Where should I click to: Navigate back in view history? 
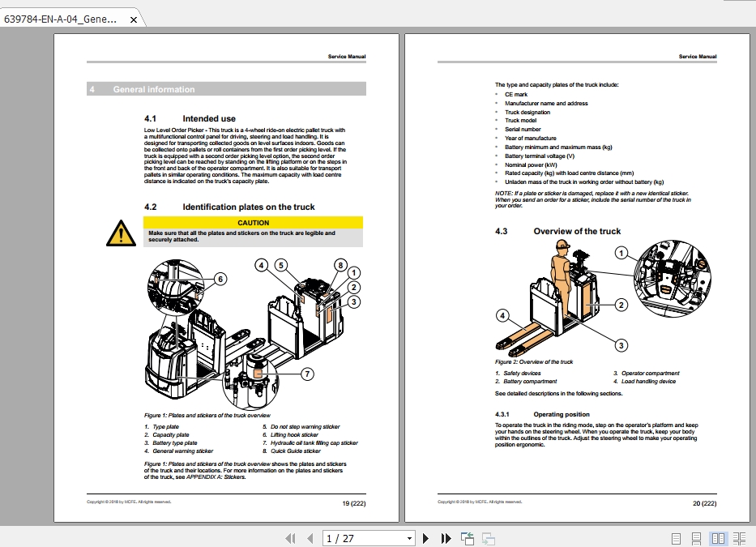[466, 537]
